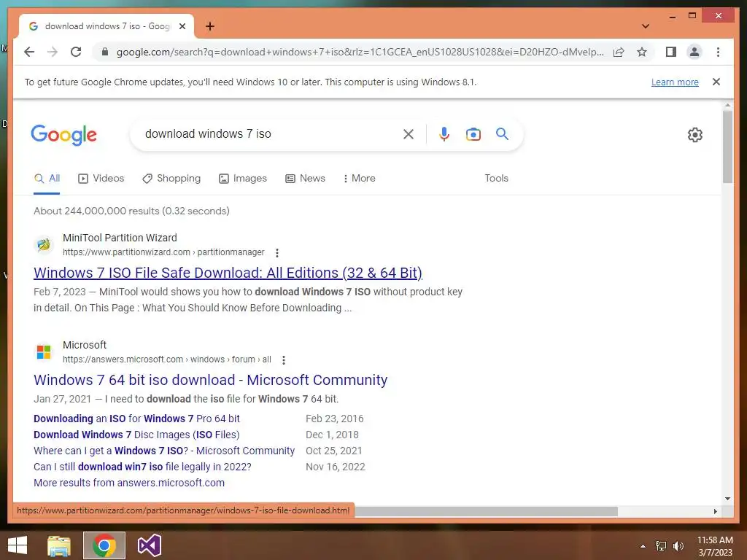Expand the More search categories

(x=359, y=179)
